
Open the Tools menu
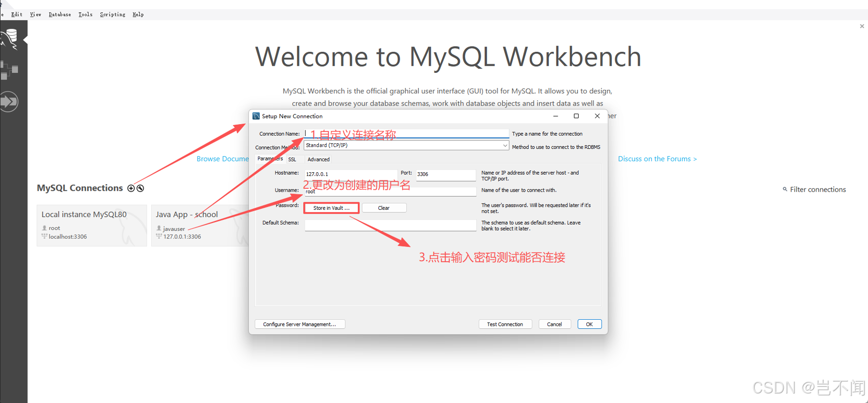pyautogui.click(x=86, y=14)
